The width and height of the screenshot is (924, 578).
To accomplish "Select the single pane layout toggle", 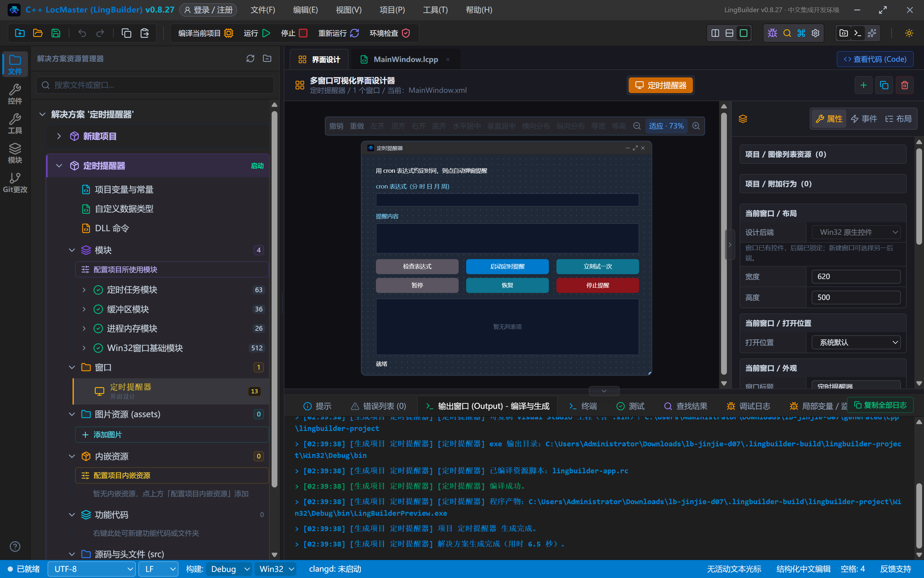I will 744,33.
